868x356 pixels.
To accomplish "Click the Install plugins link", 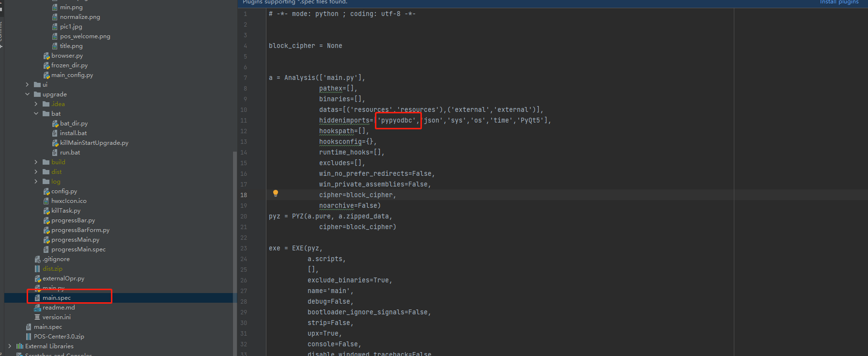I will point(839,2).
